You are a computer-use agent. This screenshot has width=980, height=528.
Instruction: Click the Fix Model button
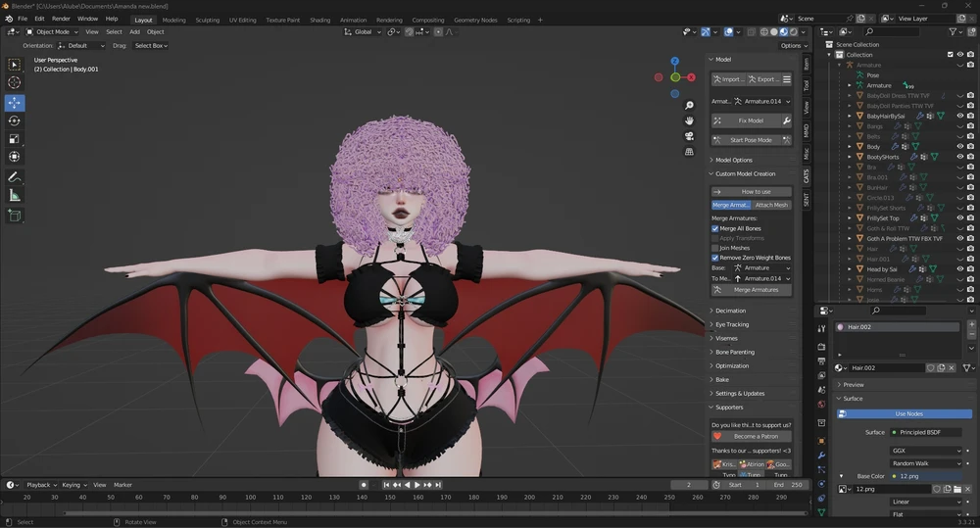click(x=746, y=120)
